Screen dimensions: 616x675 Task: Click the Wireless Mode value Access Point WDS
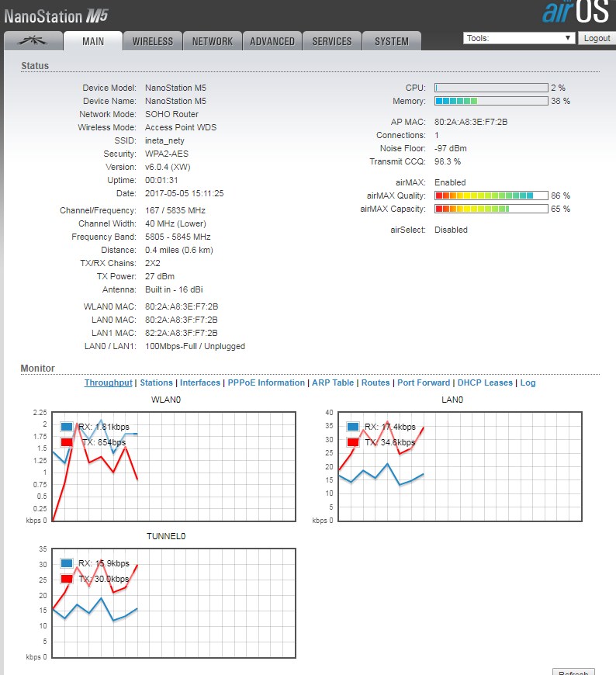click(x=181, y=127)
